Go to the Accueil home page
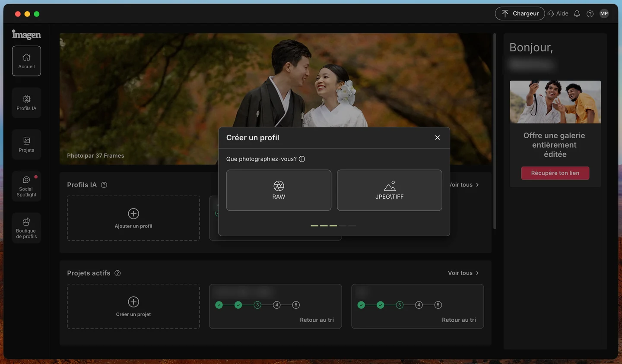Image resolution: width=622 pixels, height=364 pixels. tap(26, 61)
